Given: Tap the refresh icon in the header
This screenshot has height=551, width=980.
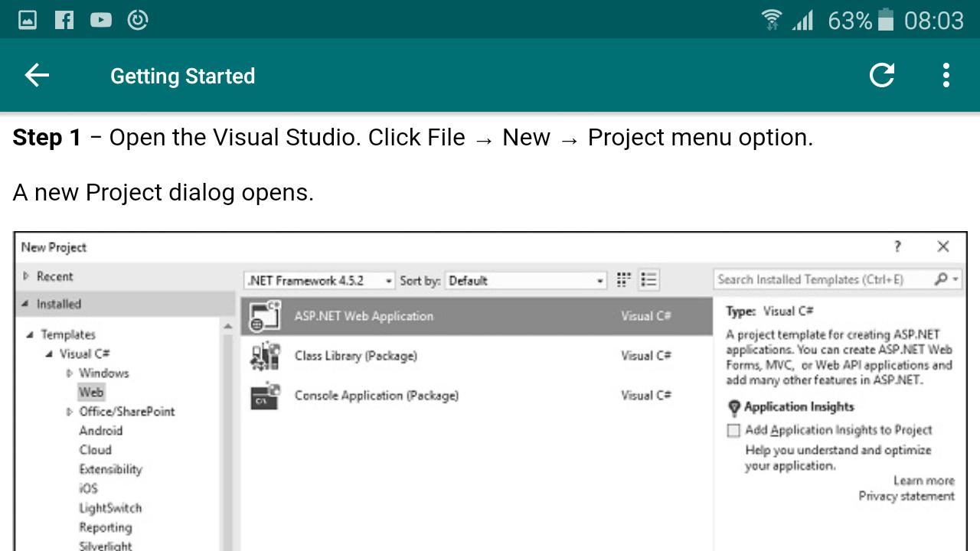Looking at the screenshot, I should point(882,75).
